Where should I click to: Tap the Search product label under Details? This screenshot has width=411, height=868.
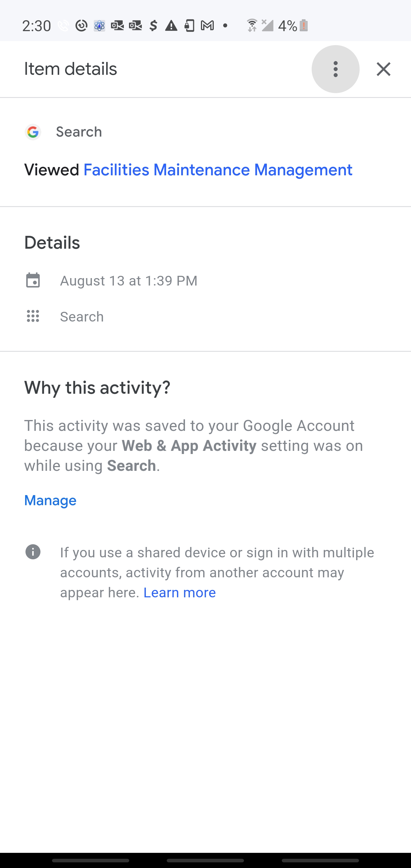tap(82, 317)
